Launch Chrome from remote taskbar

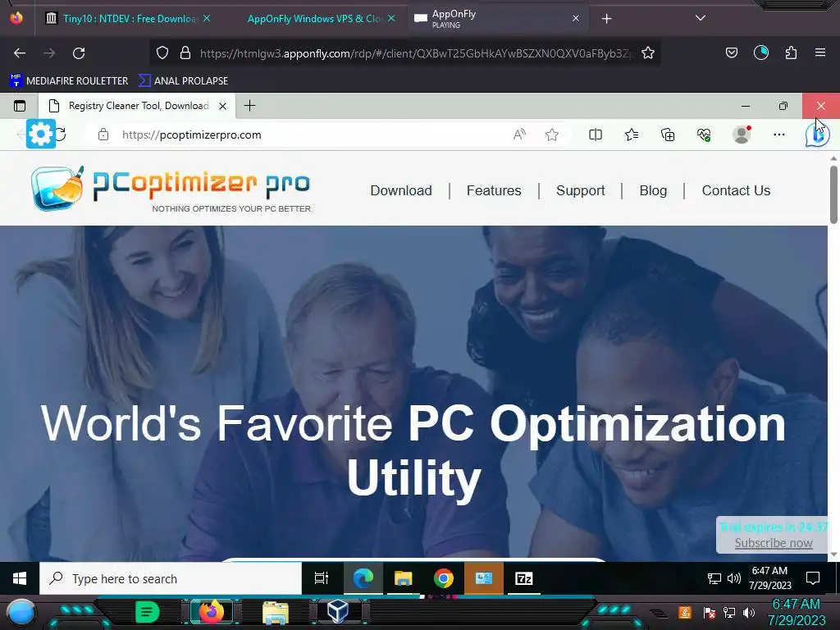[x=444, y=578]
